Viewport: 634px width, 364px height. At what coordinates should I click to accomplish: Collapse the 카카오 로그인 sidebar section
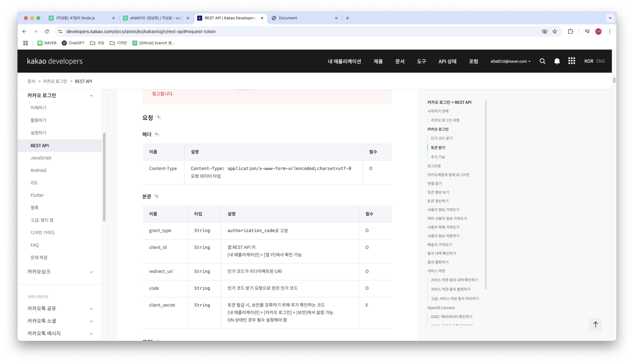point(91,96)
